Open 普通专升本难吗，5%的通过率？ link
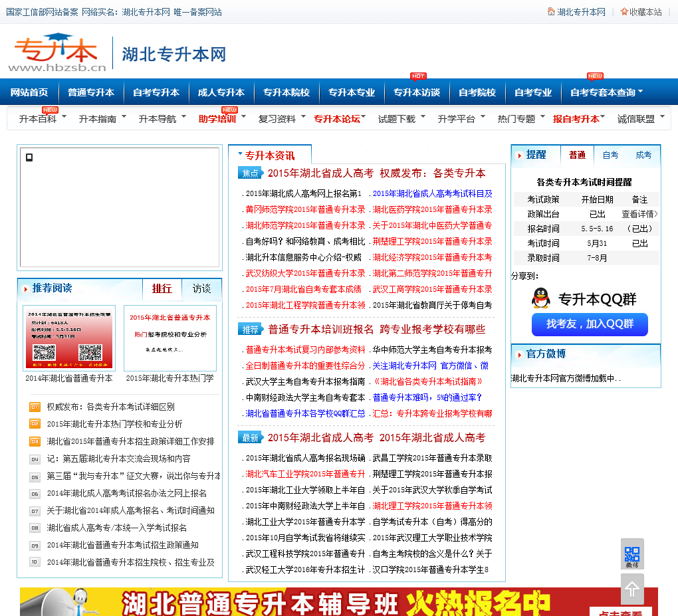 coord(427,397)
